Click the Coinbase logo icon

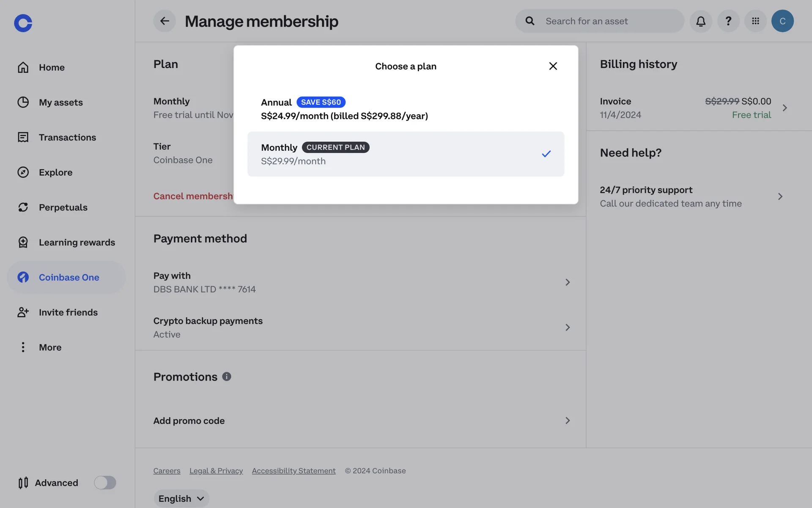click(x=23, y=23)
